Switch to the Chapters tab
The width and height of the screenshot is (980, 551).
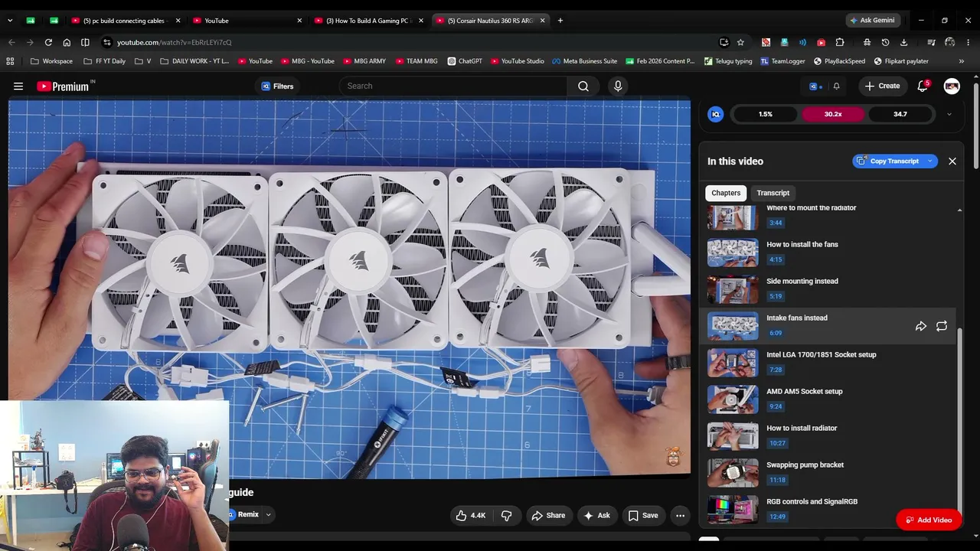(x=726, y=193)
